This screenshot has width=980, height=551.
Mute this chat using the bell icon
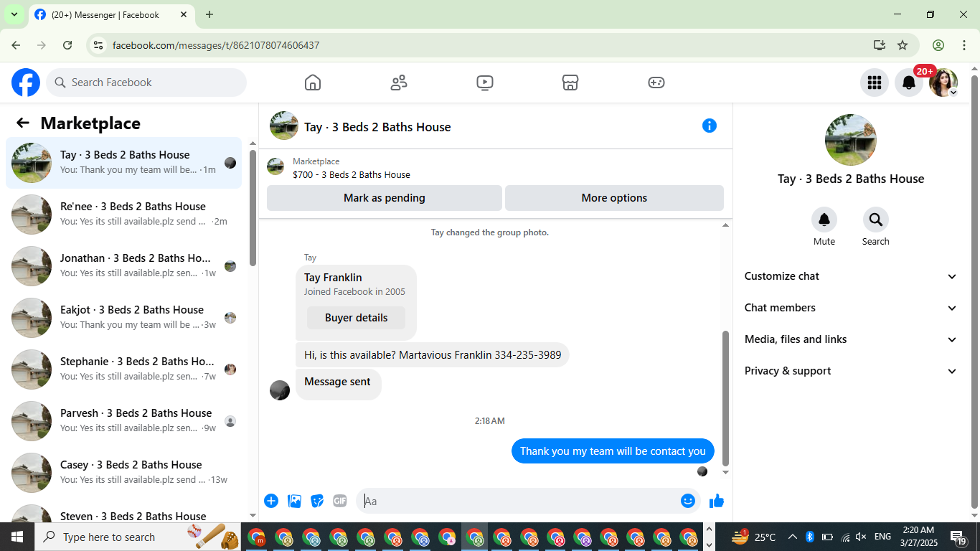pos(824,220)
